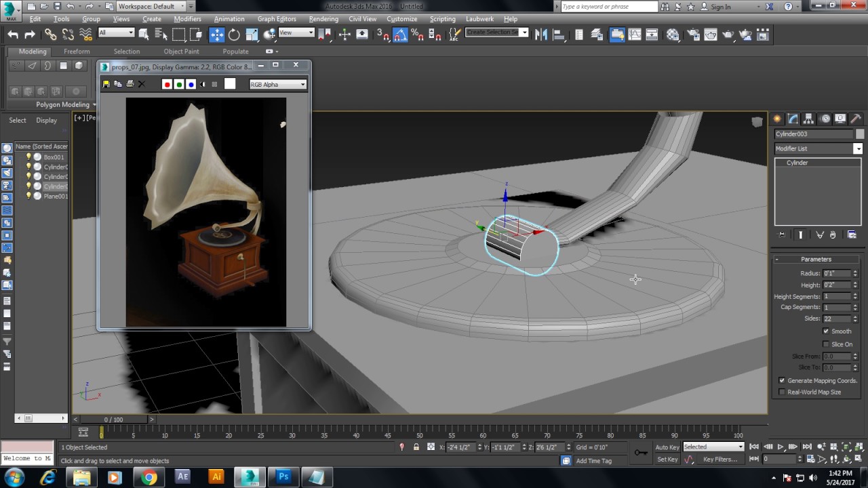Enable Real-World Map Size checkbox

pos(782,392)
